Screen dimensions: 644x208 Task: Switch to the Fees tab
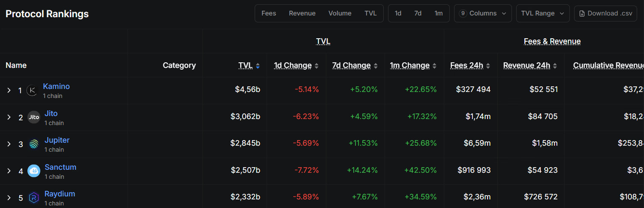[x=269, y=13]
